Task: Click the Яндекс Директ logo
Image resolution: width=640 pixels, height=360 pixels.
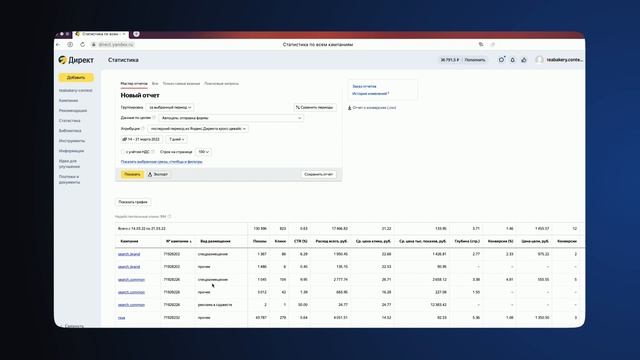Action: [x=76, y=60]
